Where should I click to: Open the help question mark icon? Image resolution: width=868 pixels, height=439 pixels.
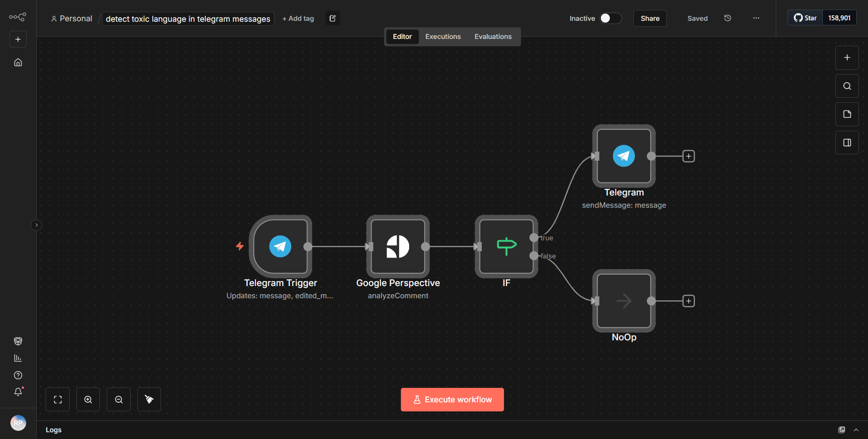pos(18,375)
